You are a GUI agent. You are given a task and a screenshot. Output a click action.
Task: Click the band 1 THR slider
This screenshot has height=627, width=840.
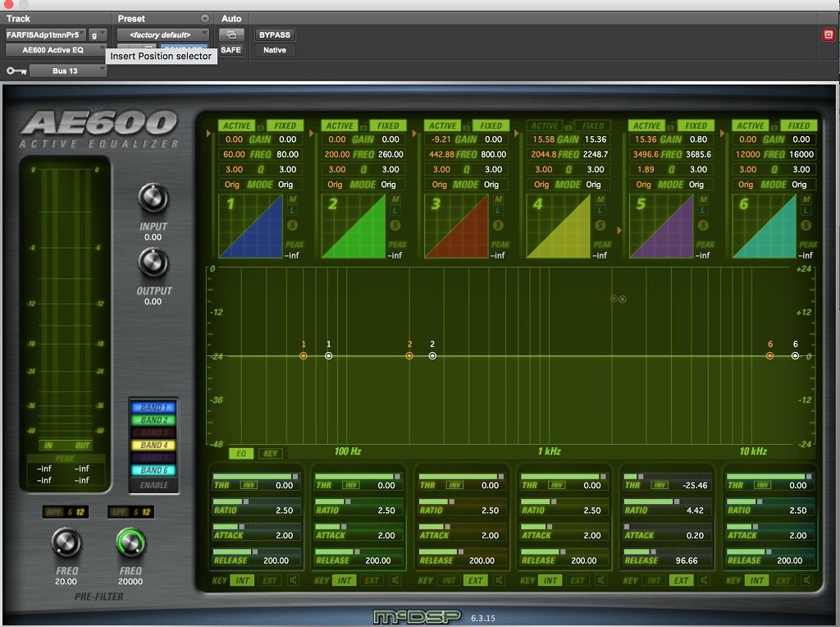[256, 477]
